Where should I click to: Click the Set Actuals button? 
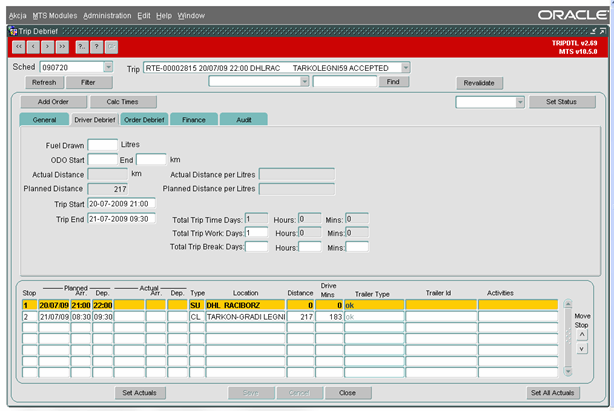[139, 393]
